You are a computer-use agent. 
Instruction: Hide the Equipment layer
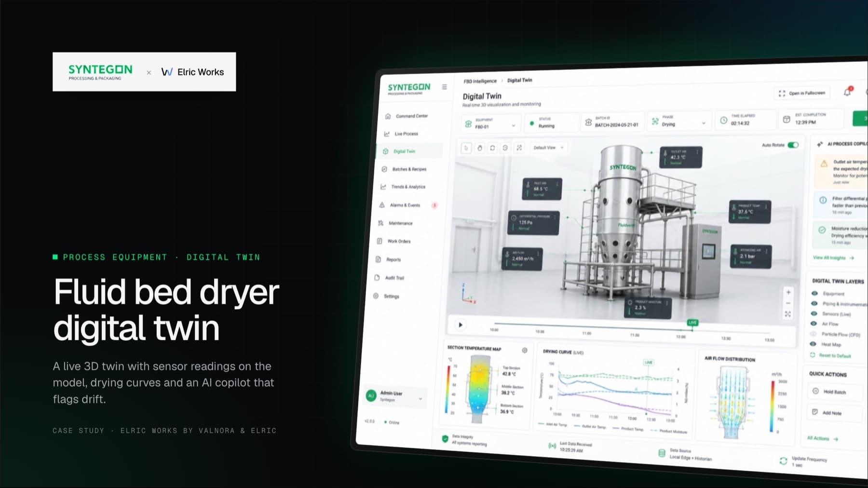[x=814, y=293]
